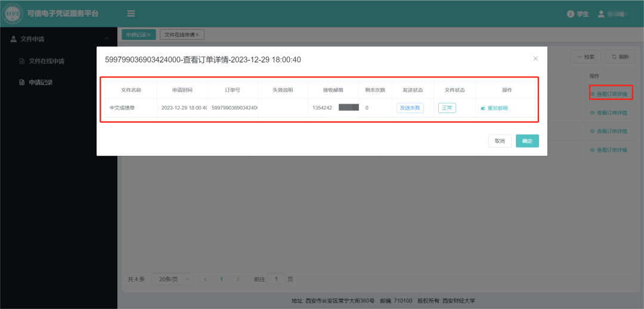
Task: Confirm the dialog with 确定 button
Action: point(527,141)
